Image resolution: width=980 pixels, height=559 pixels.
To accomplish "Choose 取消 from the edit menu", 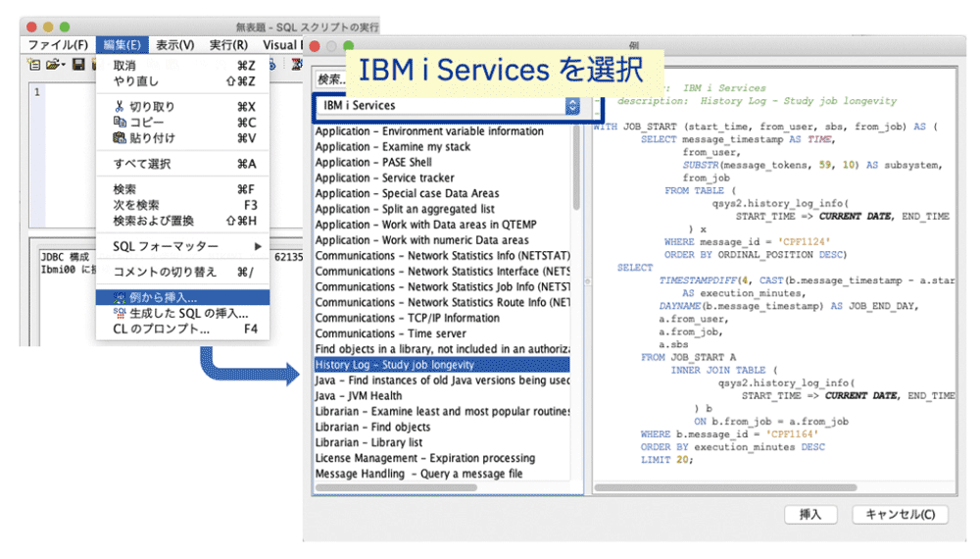I will coord(183,66).
